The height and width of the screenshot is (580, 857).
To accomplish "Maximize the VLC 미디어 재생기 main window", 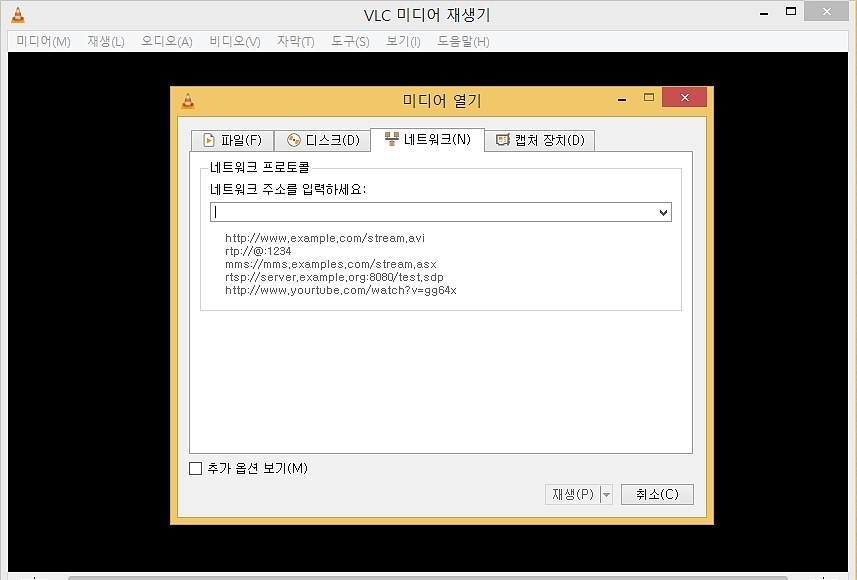I will pyautogui.click(x=790, y=11).
